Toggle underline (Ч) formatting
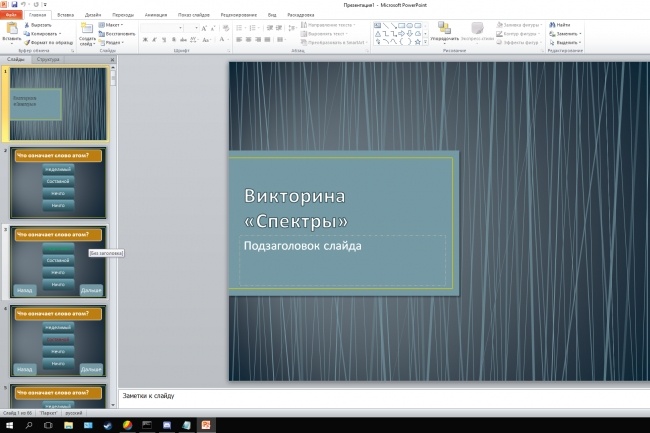650x433 pixels. 164,40
